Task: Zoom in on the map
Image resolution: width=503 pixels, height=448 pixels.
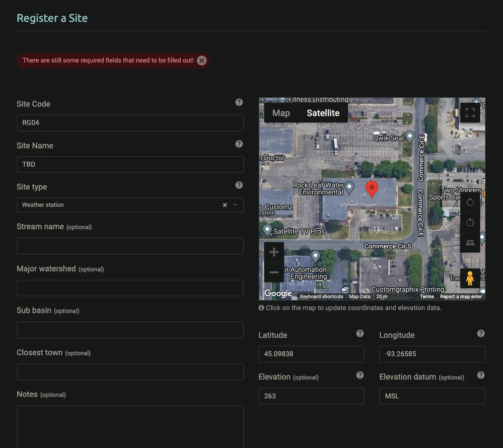Action: pos(274,253)
